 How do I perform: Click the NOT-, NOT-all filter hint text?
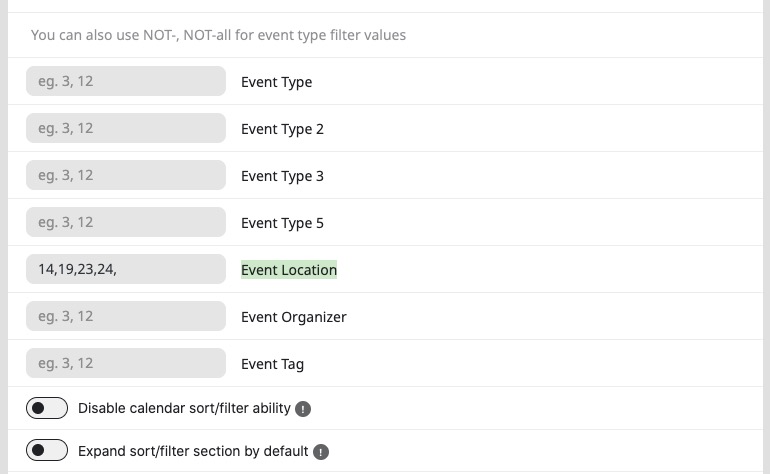[x=219, y=35]
